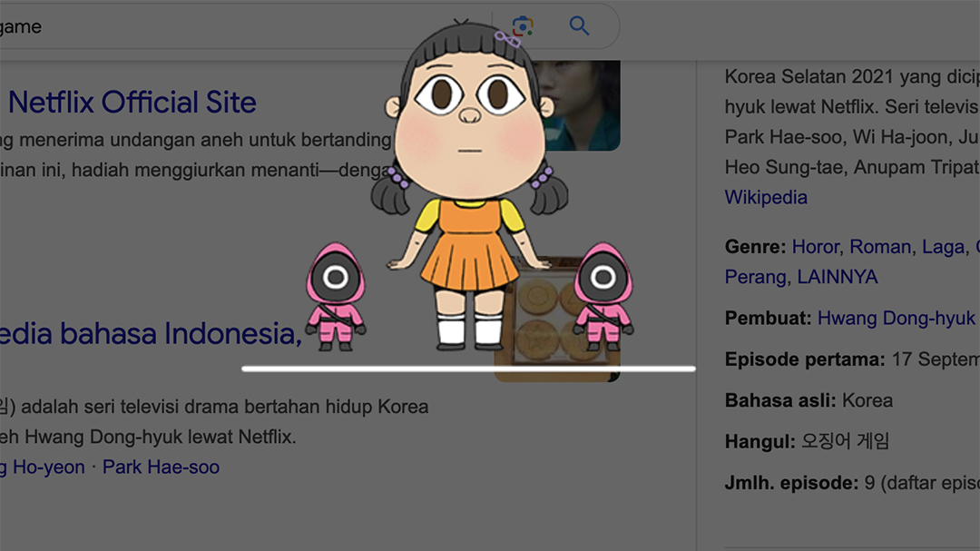Open the LAINNYA genre link
This screenshot has height=551, width=980.
pyautogui.click(x=837, y=277)
